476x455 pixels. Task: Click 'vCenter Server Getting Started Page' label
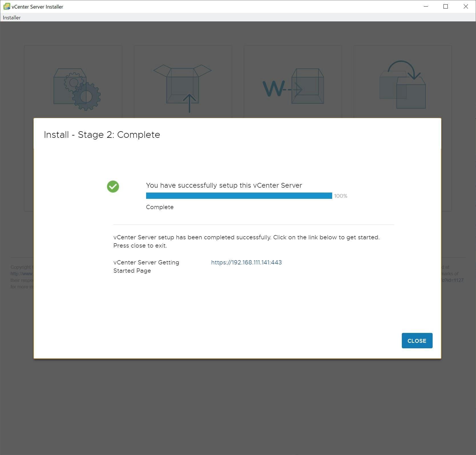pyautogui.click(x=146, y=266)
